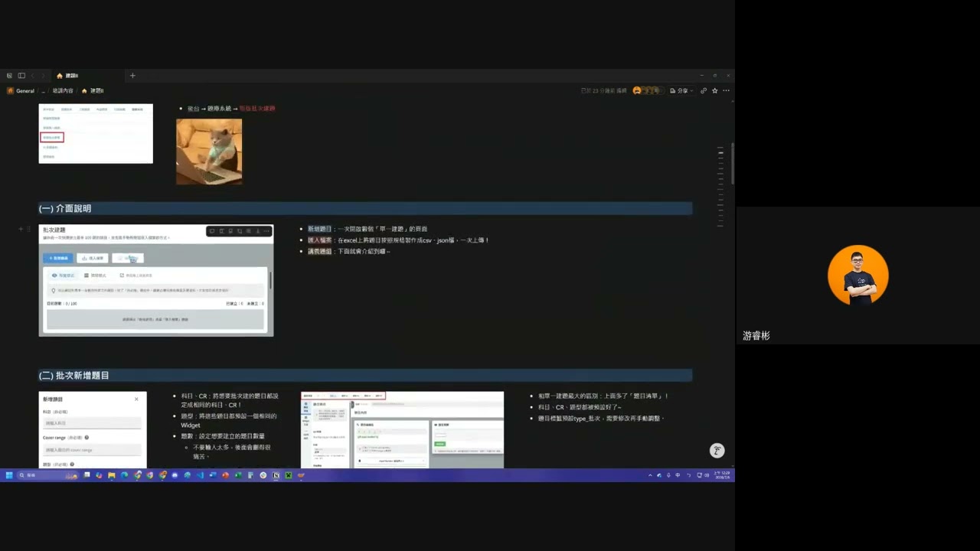The width and height of the screenshot is (980, 551).
Task: Click the 分享 share button
Action: tap(680, 91)
